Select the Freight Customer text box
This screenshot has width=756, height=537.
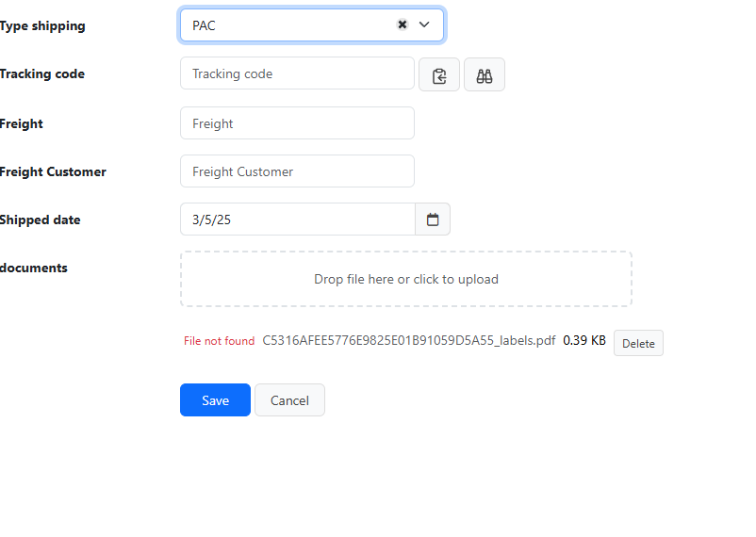[297, 171]
